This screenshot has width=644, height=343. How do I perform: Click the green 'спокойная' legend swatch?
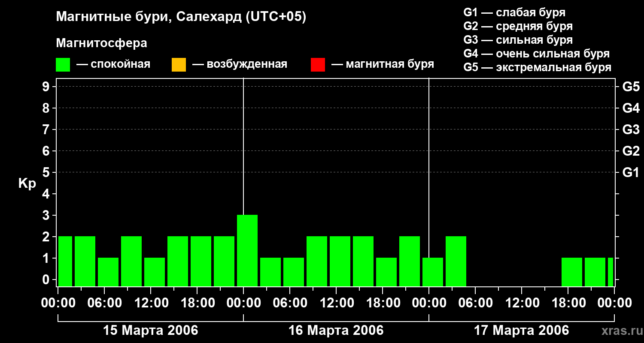click(x=63, y=65)
